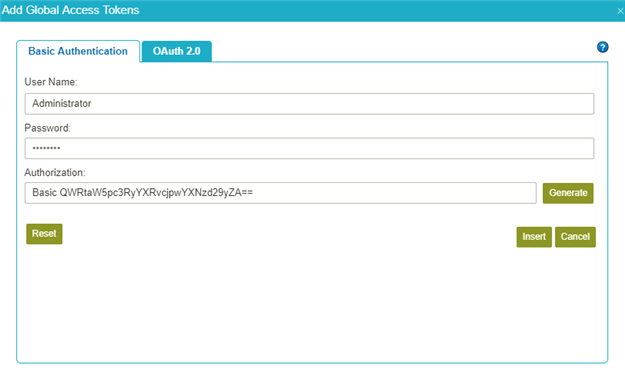Focus the Password input field

(309, 148)
